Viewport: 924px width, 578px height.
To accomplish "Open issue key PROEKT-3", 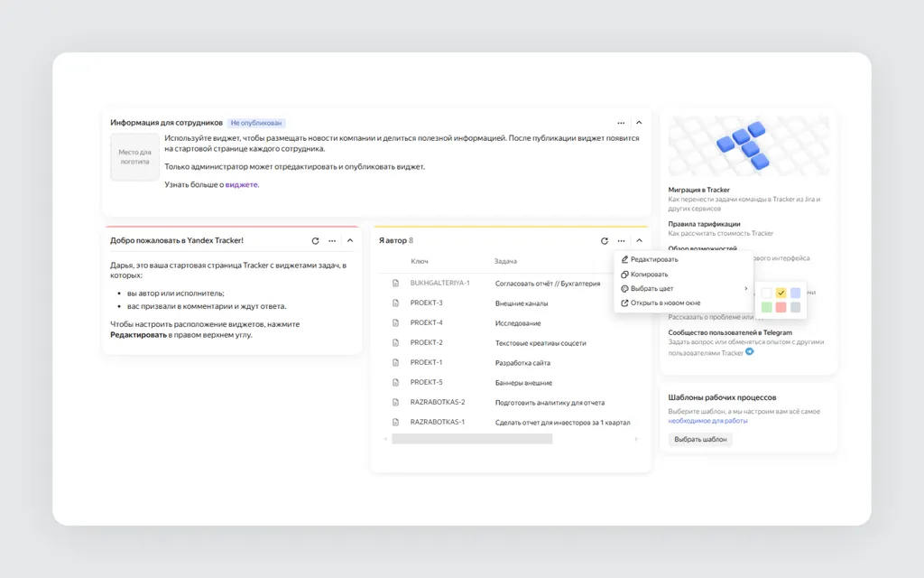I will [x=427, y=303].
